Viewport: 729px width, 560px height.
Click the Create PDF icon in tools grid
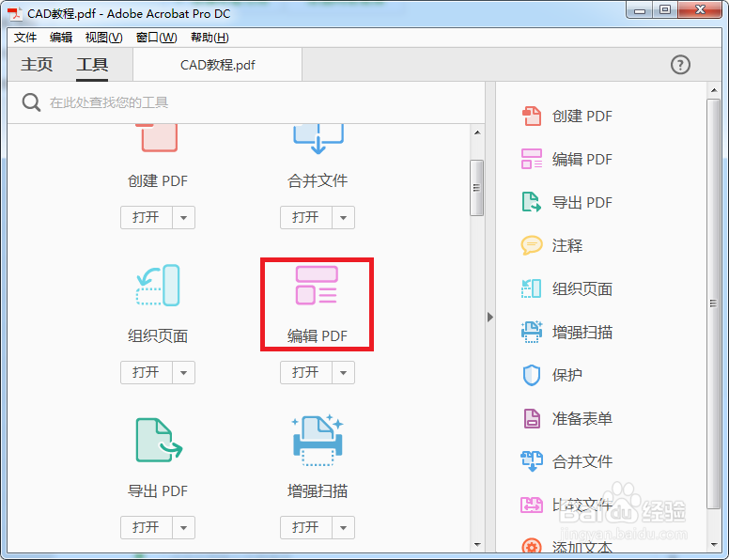coord(159,138)
